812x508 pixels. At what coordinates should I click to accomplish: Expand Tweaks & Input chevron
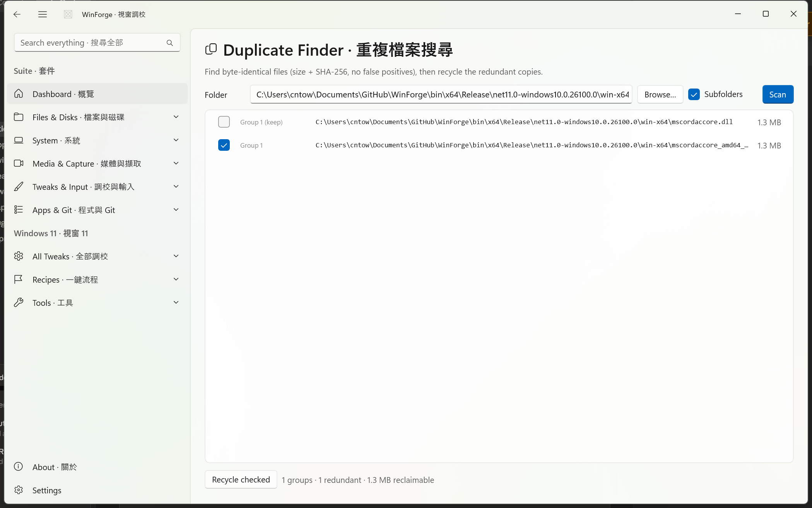(x=176, y=186)
